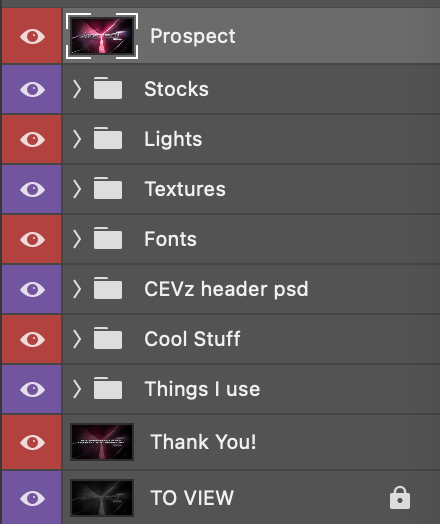The width and height of the screenshot is (440, 524).
Task: Expand the Lights group
Action: [x=77, y=139]
